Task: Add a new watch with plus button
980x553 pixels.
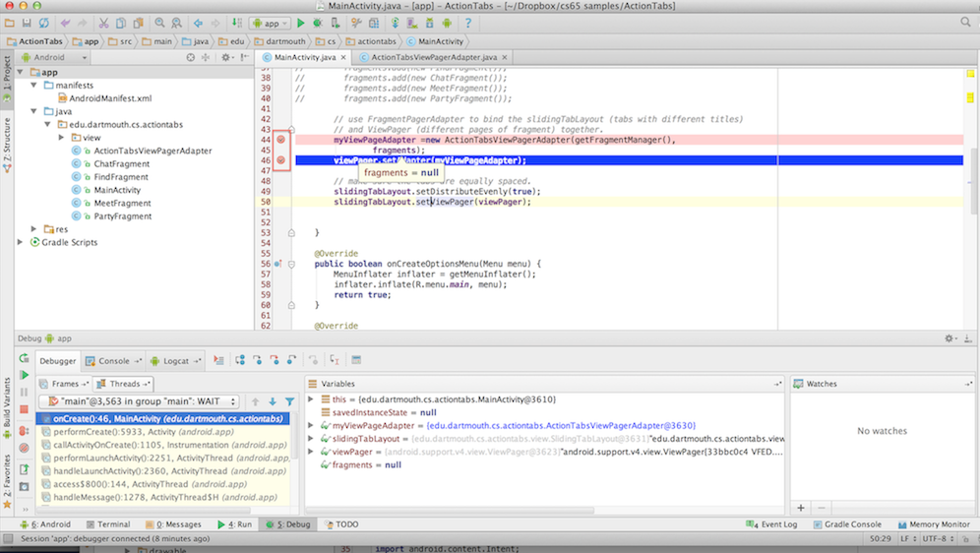Action: [801, 508]
